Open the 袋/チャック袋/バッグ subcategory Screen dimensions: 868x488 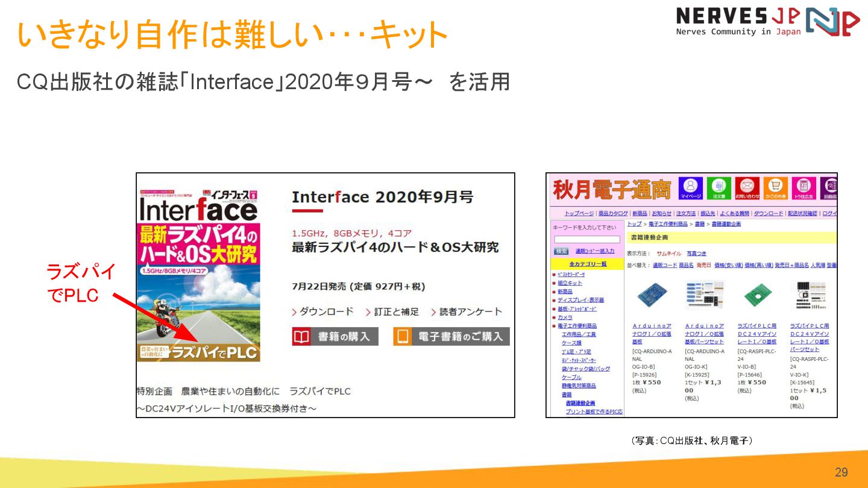coord(586,369)
